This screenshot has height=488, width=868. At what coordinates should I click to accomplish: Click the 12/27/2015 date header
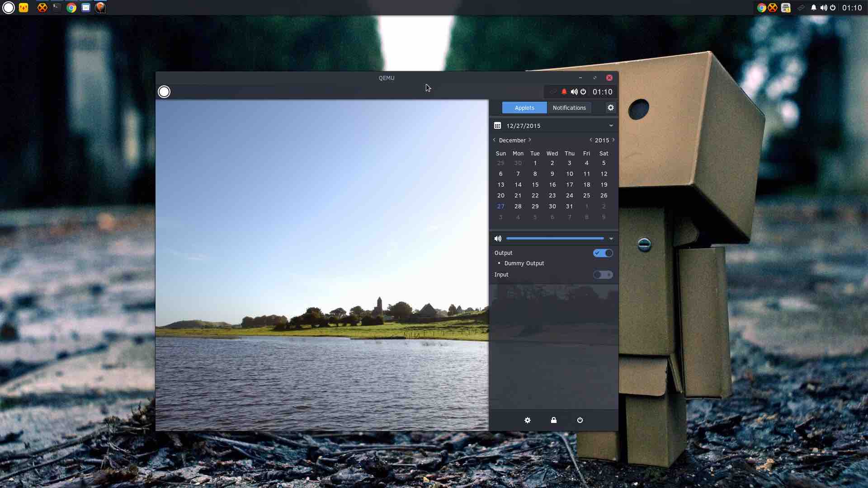(x=523, y=126)
